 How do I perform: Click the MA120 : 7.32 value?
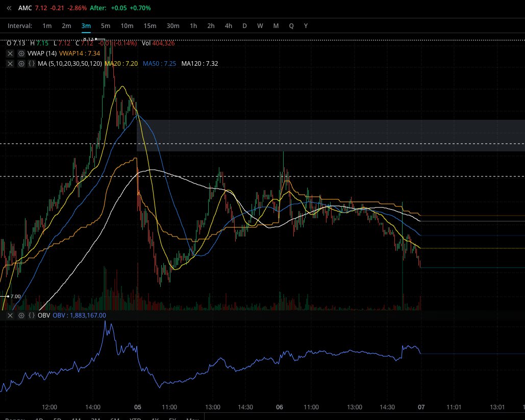[199, 64]
